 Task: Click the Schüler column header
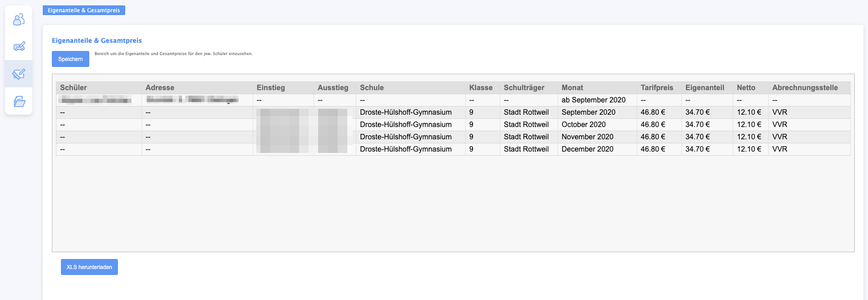click(x=73, y=87)
